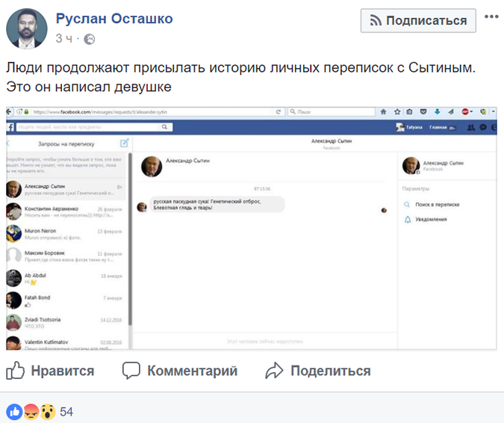Click the post timestamp 3 ч
504x423 pixels.
[x=64, y=38]
